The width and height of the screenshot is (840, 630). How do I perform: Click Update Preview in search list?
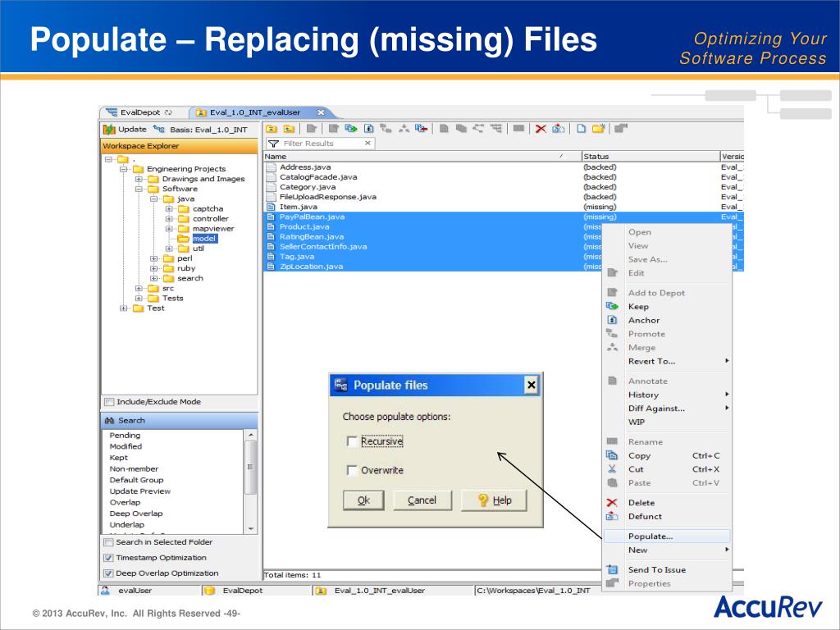[139, 491]
